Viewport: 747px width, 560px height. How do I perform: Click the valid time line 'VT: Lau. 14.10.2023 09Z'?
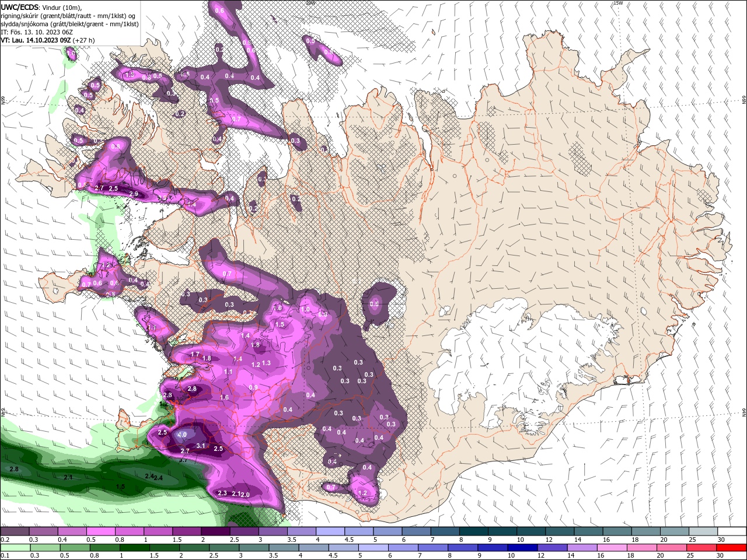(36, 40)
